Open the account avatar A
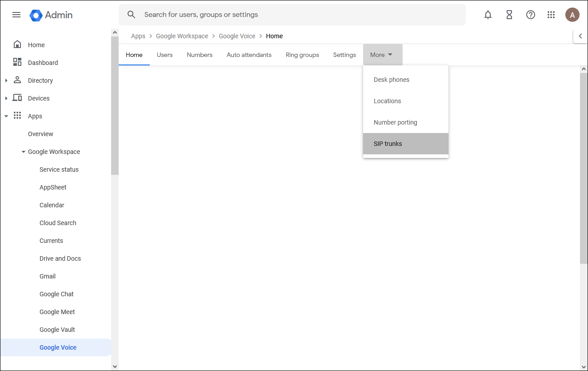 pyautogui.click(x=572, y=15)
